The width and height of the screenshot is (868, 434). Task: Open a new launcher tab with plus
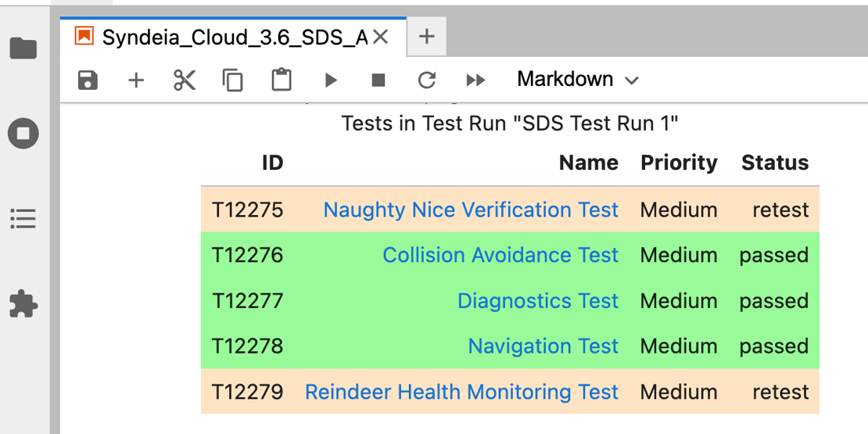426,37
